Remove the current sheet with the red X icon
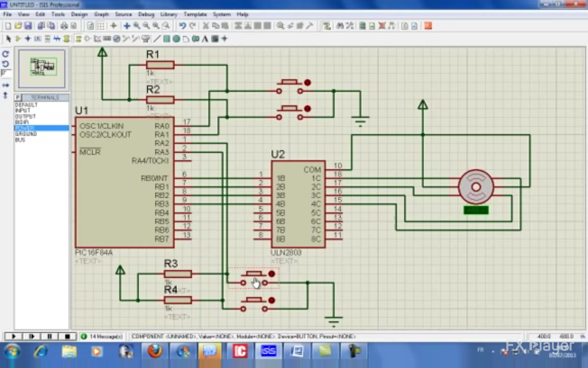The image size is (588, 368). tap(382, 26)
